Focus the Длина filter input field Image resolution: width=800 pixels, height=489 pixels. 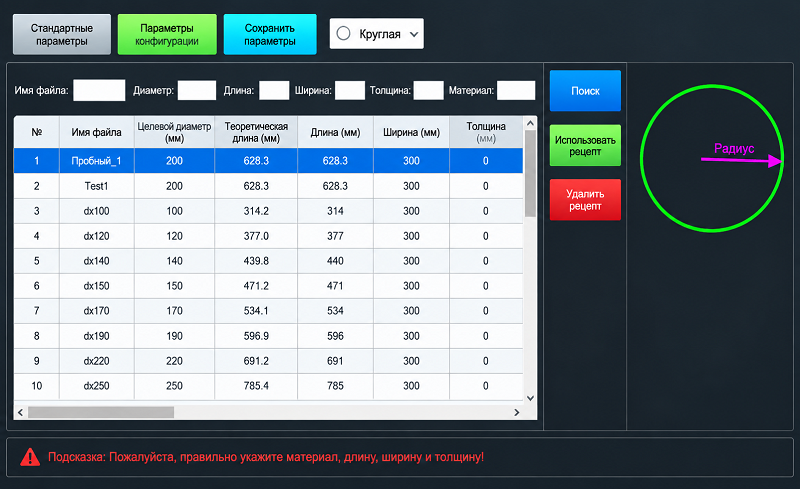point(274,90)
